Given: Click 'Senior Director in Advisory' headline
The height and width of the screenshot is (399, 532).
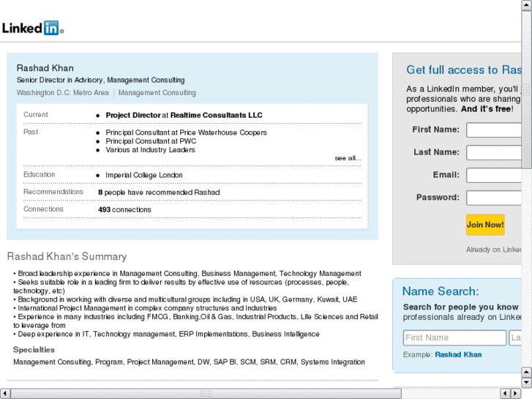Looking at the screenshot, I should (x=101, y=80).
